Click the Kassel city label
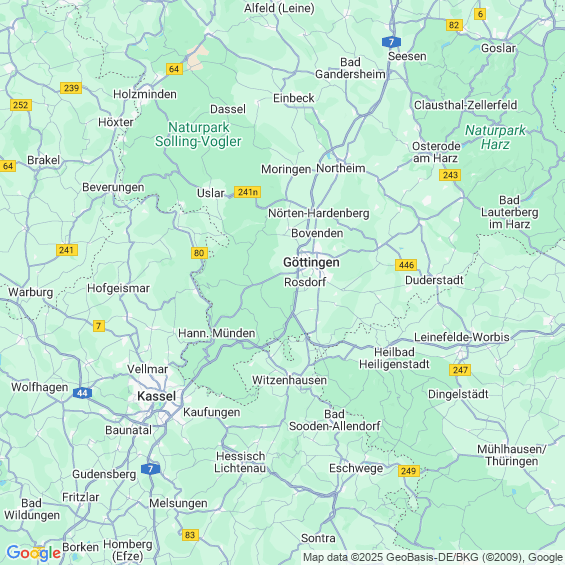Image resolution: width=565 pixels, height=565 pixels. [x=157, y=396]
